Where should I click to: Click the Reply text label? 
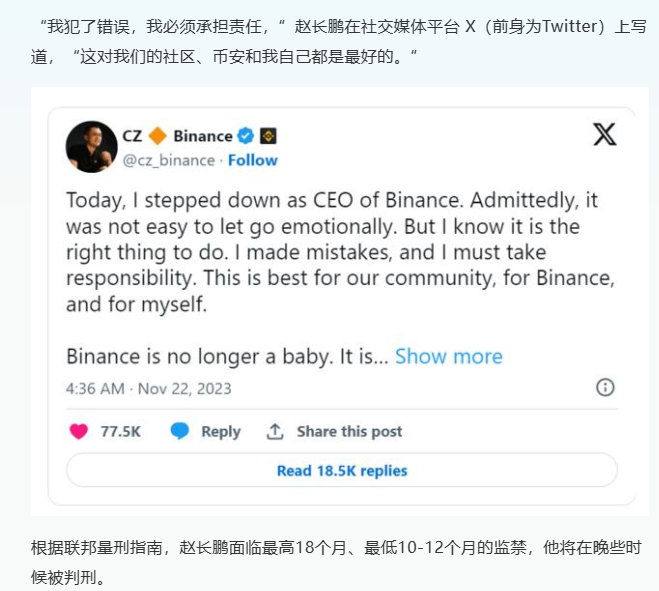(x=221, y=432)
